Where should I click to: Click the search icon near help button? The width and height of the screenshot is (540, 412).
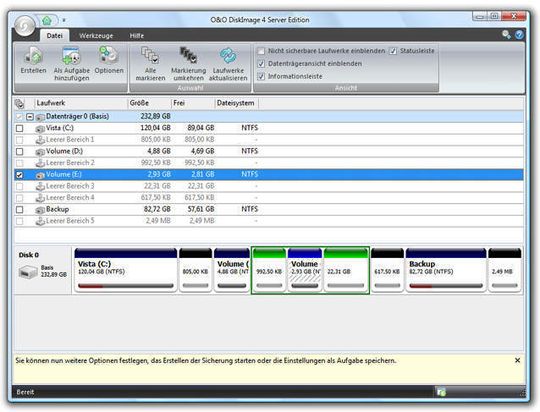506,34
